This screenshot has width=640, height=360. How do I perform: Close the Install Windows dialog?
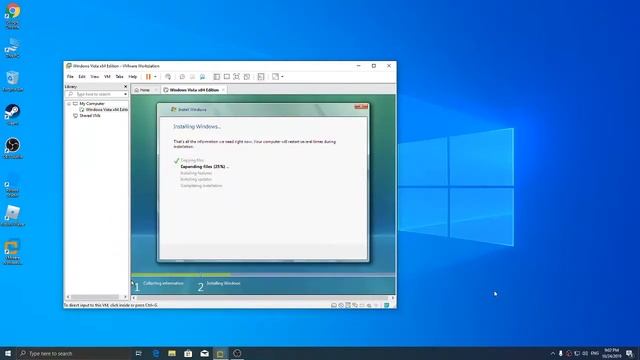pyautogui.click(x=361, y=107)
